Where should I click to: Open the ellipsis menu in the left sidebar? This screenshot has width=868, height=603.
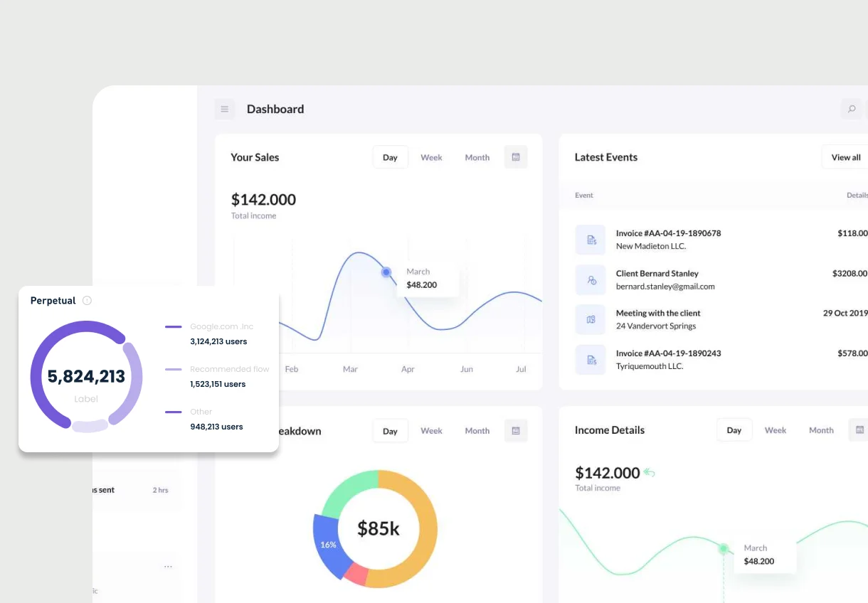(x=168, y=566)
